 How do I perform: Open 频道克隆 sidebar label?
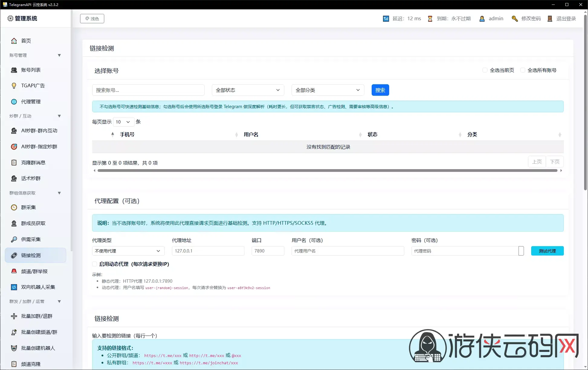pos(31,364)
